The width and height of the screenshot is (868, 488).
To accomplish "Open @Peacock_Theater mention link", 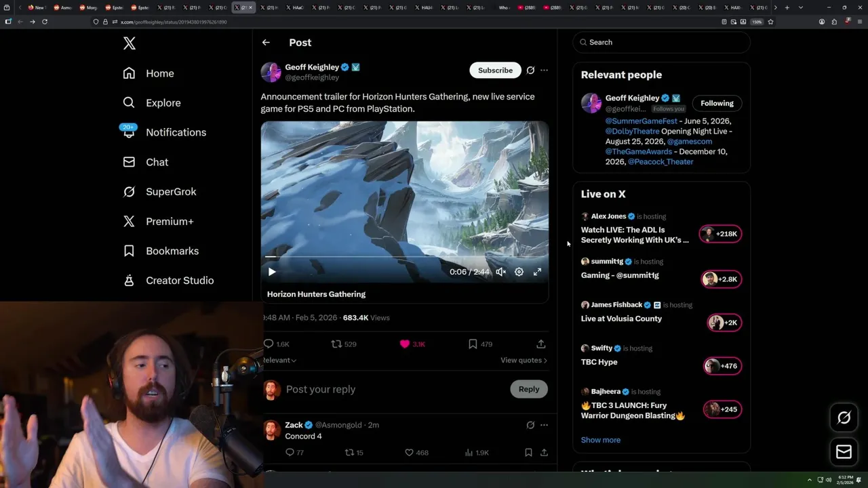I will (660, 162).
